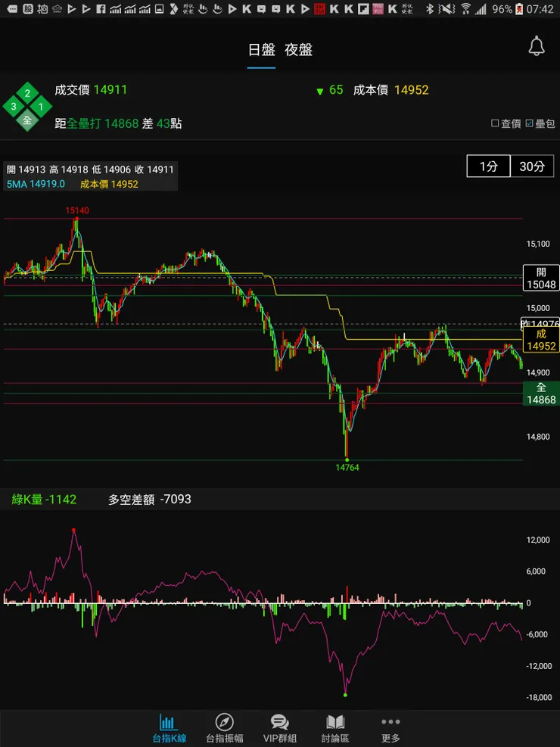
Task: Tap the -6,000 volume axis label
Action: (x=539, y=634)
